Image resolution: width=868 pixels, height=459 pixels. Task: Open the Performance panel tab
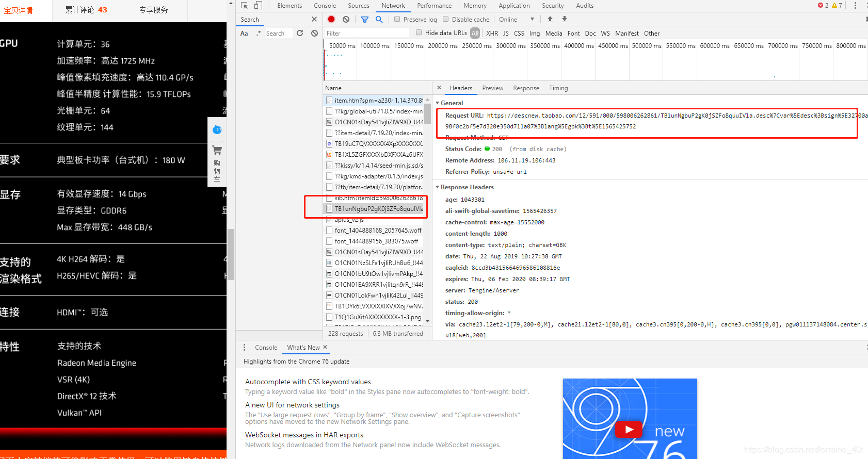click(434, 5)
